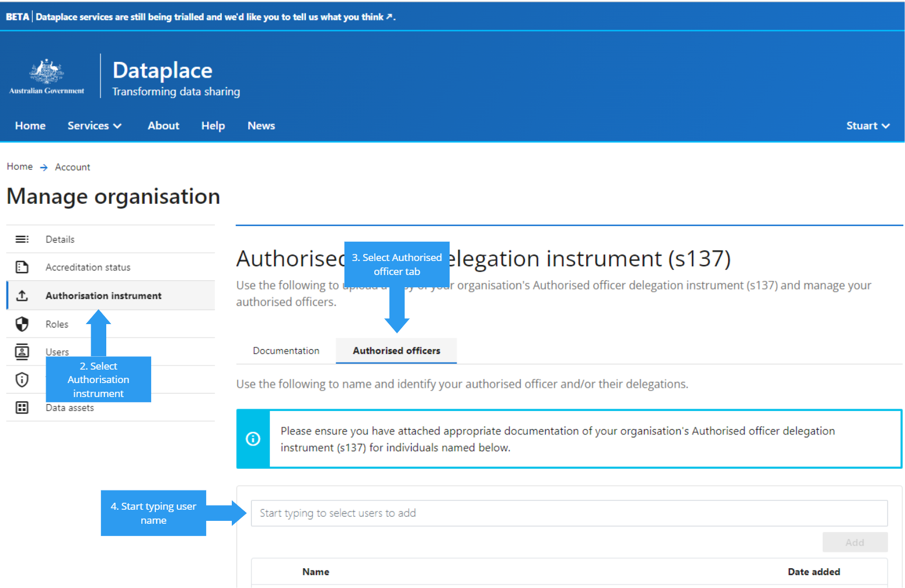Viewport: 905px width, 588px height.
Task: Click the Date added column header
Action: click(x=814, y=572)
